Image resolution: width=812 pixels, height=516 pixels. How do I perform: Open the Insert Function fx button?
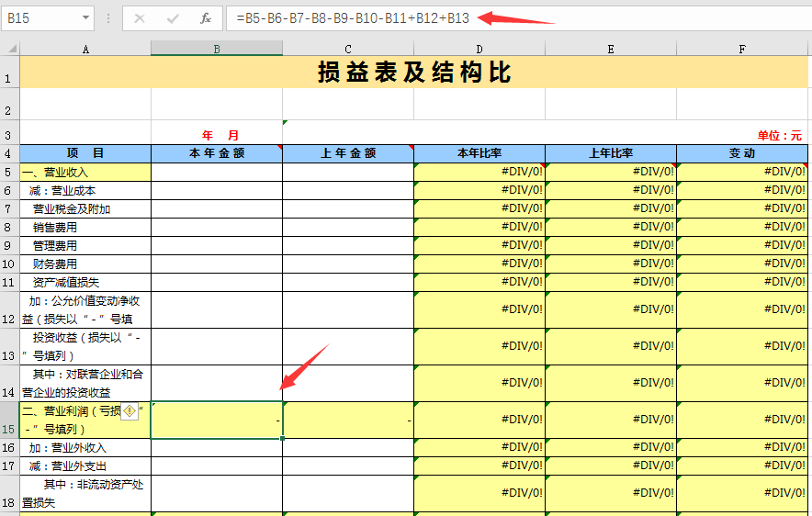(206, 18)
